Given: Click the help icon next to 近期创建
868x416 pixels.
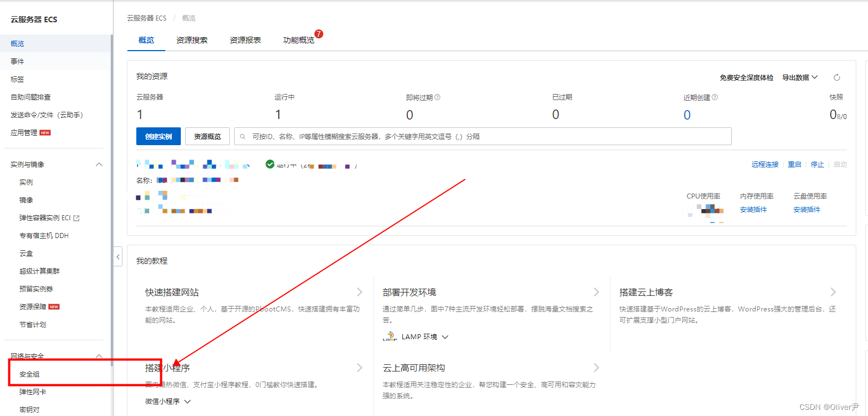Looking at the screenshot, I should (714, 97).
